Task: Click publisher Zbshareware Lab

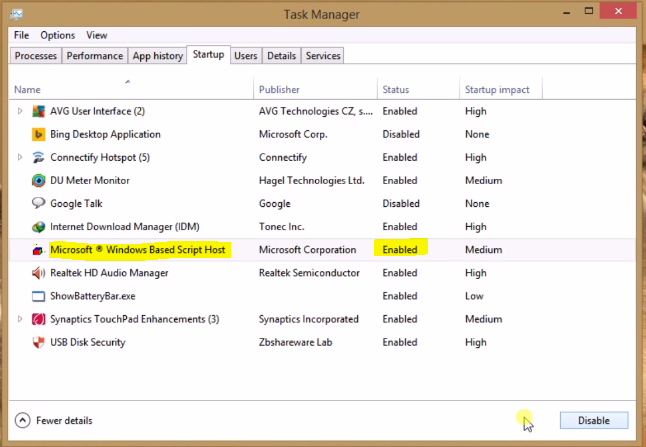Action: point(295,342)
